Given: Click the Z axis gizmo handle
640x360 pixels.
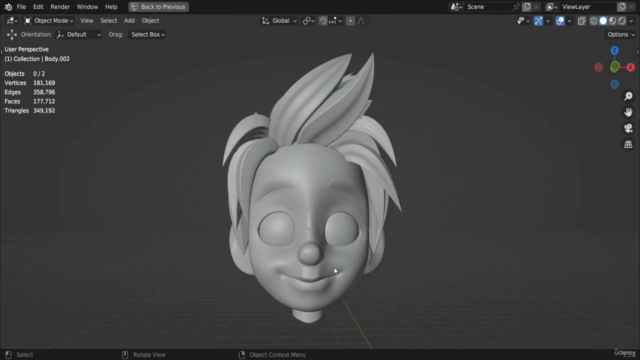Looking at the screenshot, I should (x=614, y=51).
